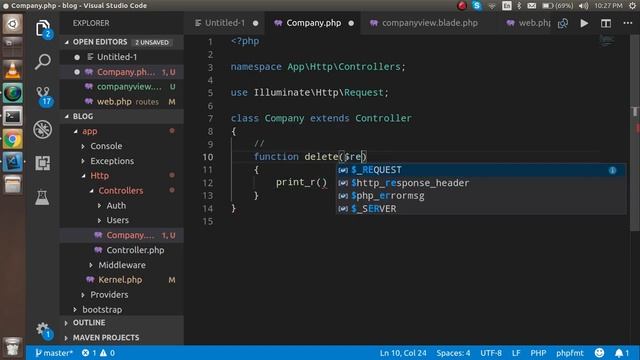
Task: Change indentation via Spaces: 4
Action: click(x=453, y=353)
